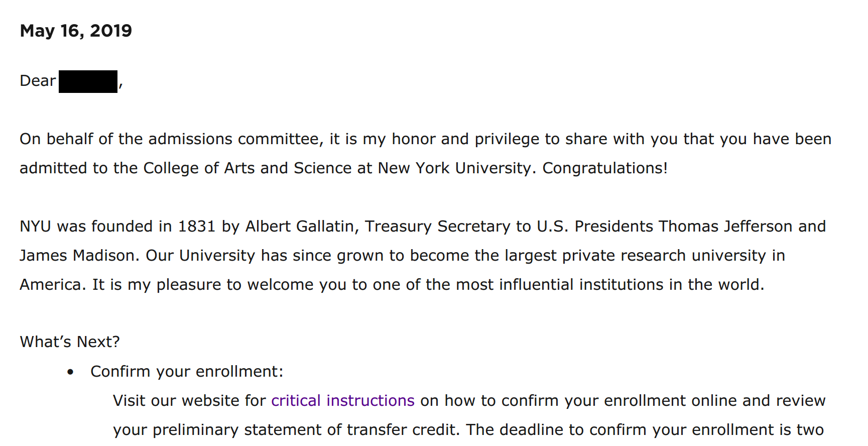
Task: Click the word "Dear" in the salutation
Action: (x=38, y=81)
